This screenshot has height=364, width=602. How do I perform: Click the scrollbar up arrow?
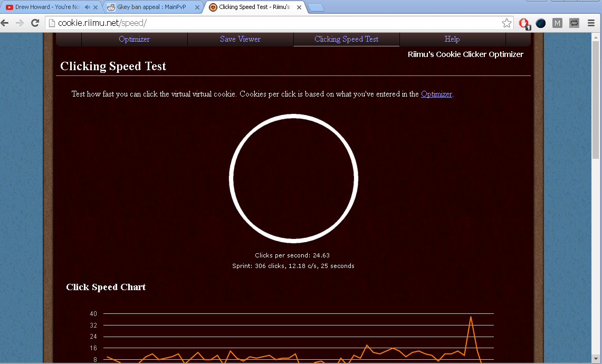click(x=596, y=37)
